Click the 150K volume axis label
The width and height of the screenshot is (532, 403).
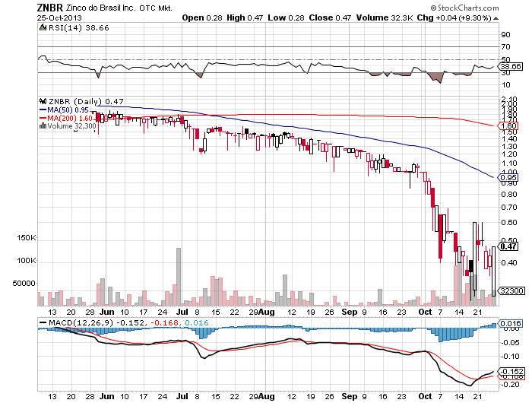click(26, 238)
